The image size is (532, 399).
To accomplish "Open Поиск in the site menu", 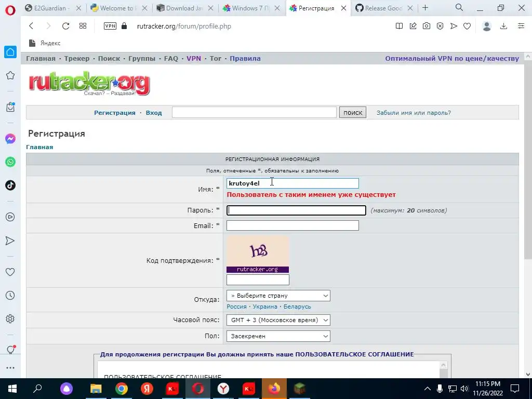I will [109, 58].
